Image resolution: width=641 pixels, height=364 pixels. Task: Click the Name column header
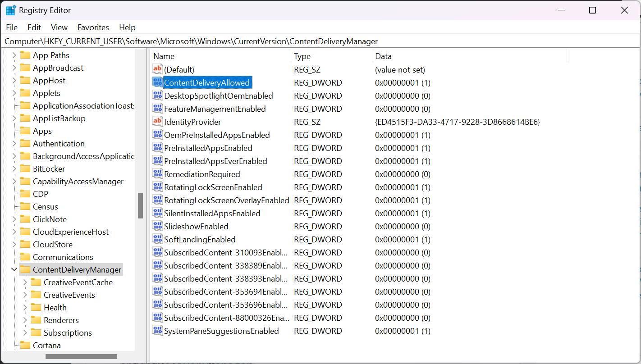pos(164,56)
